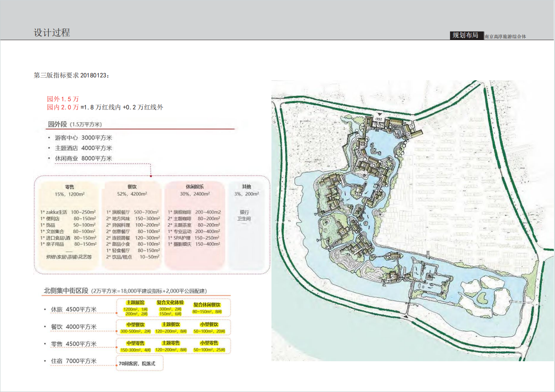Click the site plan map image
This screenshot has width=555, height=392.
tap(413, 221)
